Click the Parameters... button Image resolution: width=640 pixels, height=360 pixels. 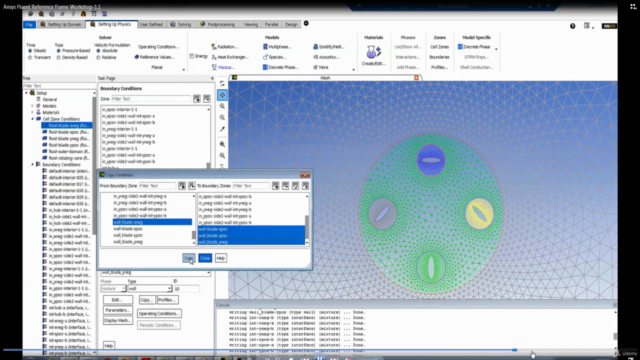pos(118,310)
